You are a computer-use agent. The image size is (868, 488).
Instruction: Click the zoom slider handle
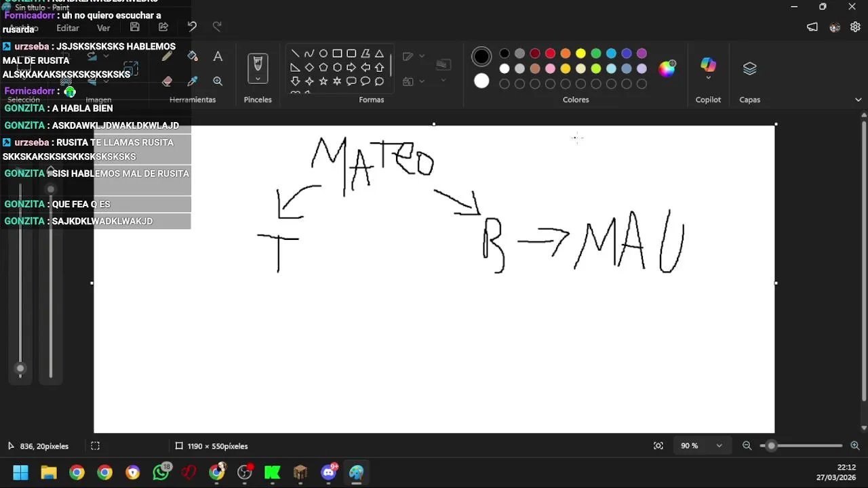point(771,446)
